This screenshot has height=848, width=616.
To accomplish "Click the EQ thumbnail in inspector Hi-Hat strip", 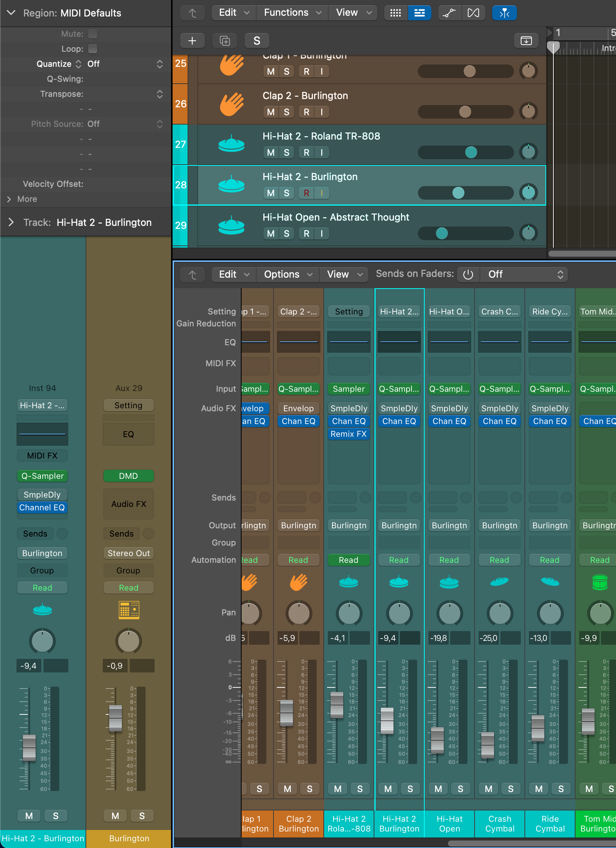I will (x=42, y=434).
